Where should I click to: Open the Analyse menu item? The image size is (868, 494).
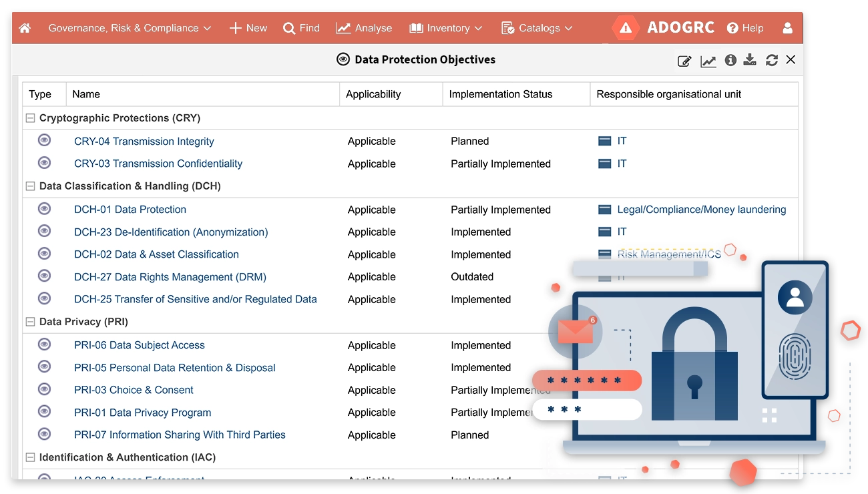[x=364, y=28]
